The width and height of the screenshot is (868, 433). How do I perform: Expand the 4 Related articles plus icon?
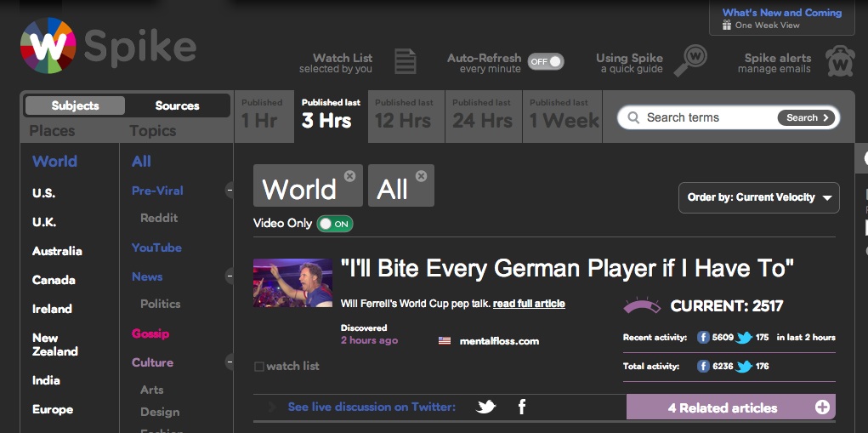[x=822, y=407]
